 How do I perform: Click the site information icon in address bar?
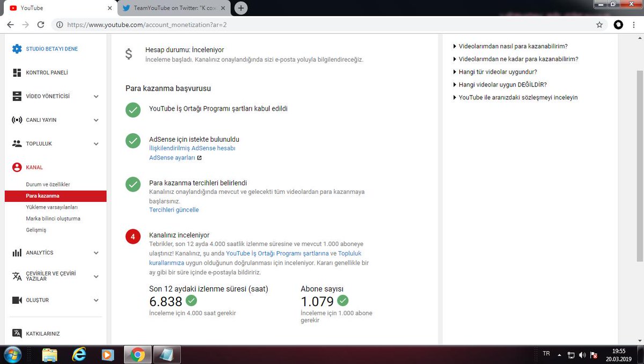click(60, 25)
